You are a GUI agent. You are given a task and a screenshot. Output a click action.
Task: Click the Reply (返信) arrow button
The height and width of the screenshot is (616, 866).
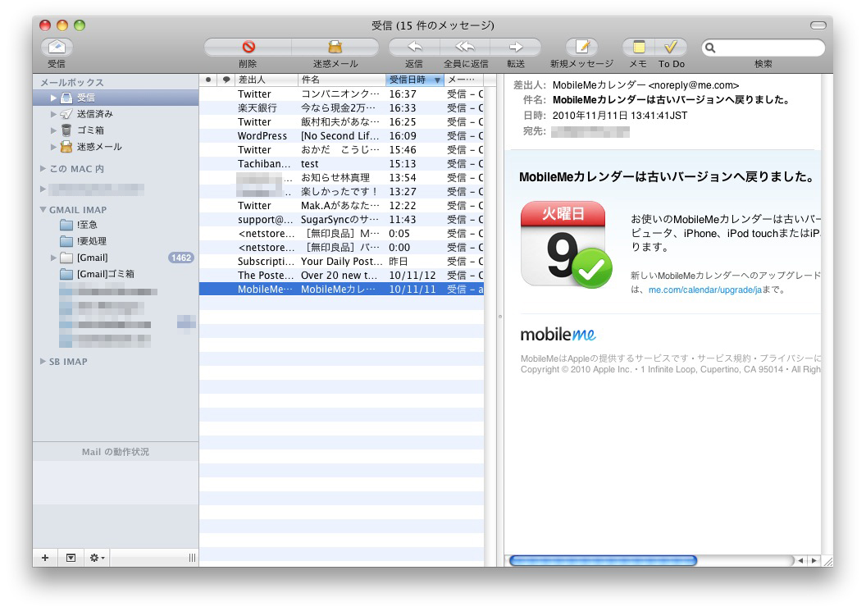(x=414, y=47)
